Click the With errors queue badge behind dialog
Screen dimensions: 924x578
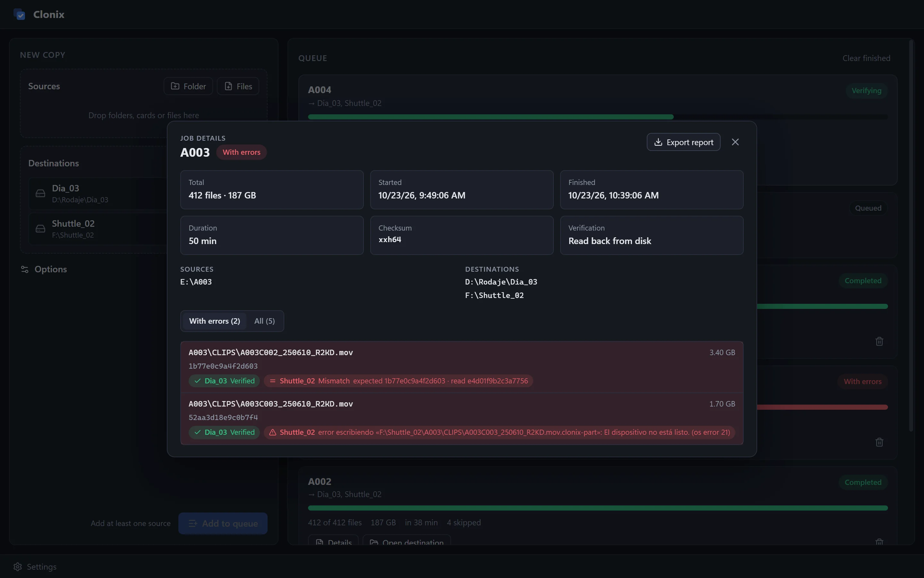[862, 381]
